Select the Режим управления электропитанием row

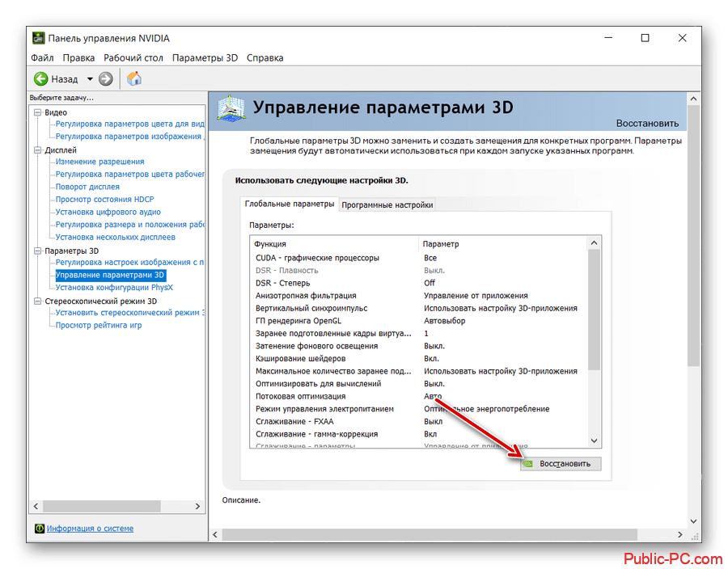[x=419, y=408]
